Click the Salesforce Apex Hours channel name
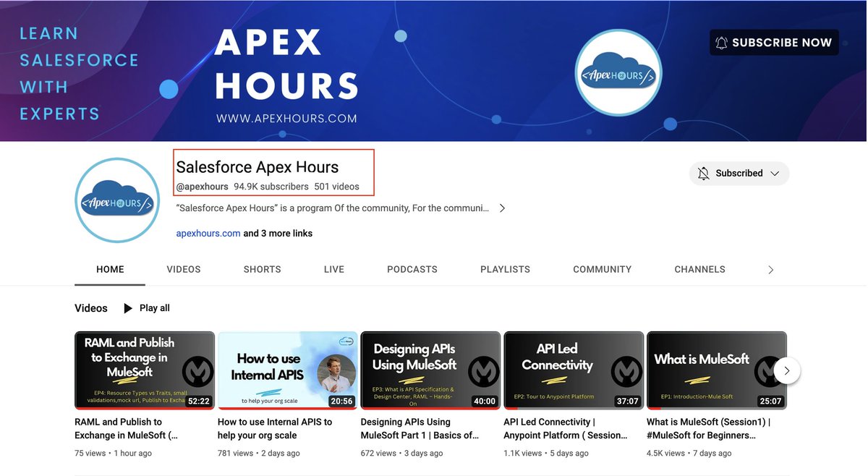868x476 pixels. [x=258, y=167]
